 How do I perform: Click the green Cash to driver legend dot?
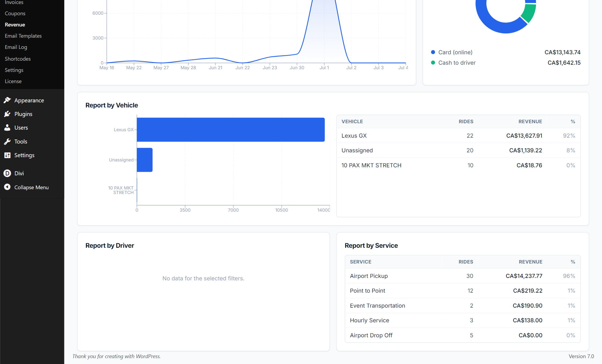point(433,63)
